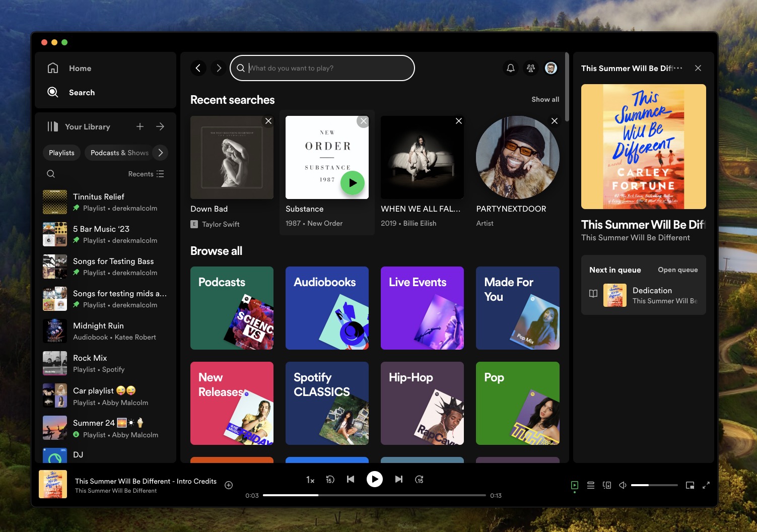Open the miniplayer

[690, 485]
